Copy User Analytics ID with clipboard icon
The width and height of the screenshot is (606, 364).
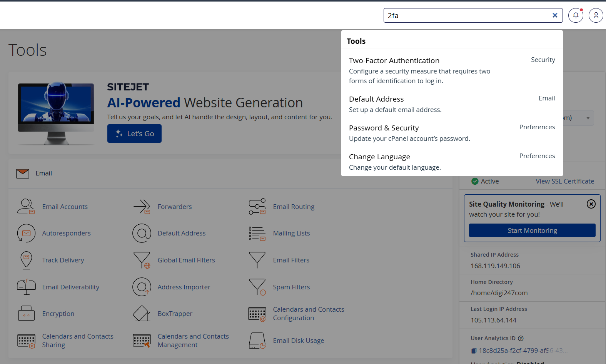point(474,351)
